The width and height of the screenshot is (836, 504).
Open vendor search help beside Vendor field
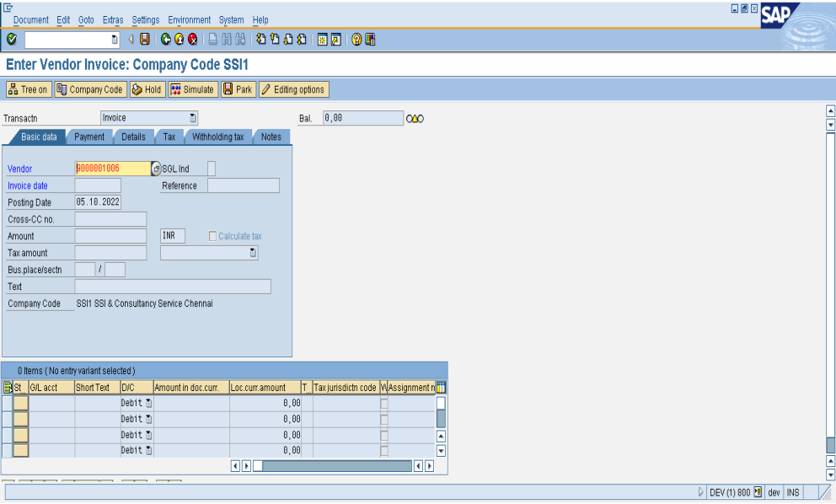click(x=156, y=169)
